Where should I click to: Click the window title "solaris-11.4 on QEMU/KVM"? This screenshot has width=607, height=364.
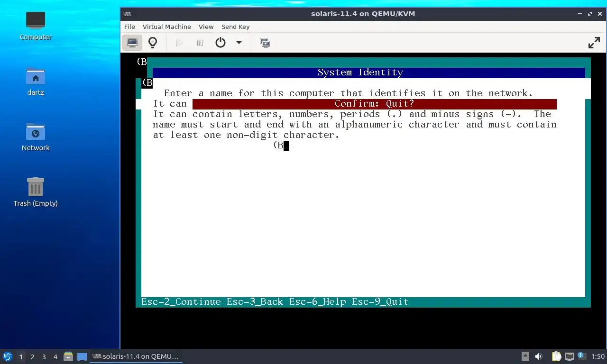coord(363,14)
